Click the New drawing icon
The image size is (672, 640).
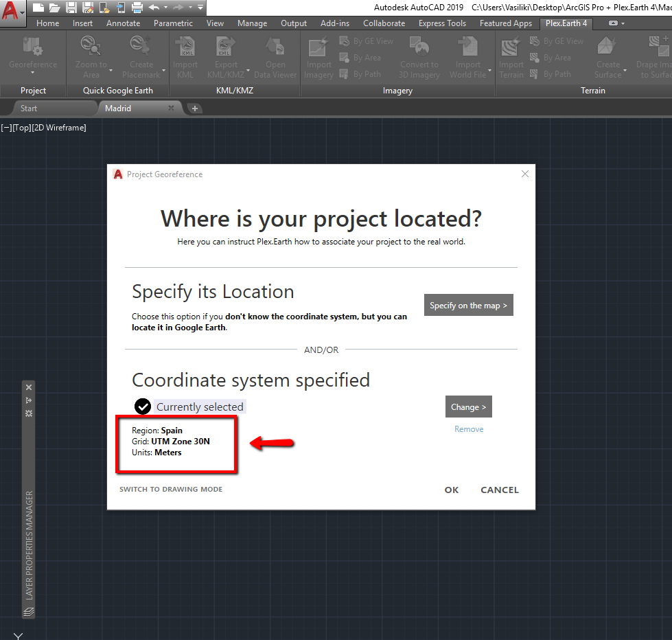(38, 8)
